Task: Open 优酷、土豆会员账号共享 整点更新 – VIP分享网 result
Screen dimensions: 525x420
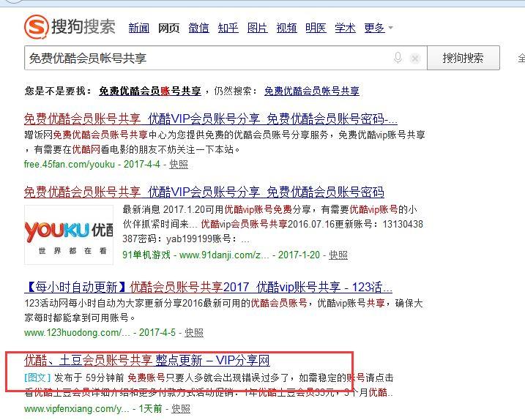Action: point(146,361)
